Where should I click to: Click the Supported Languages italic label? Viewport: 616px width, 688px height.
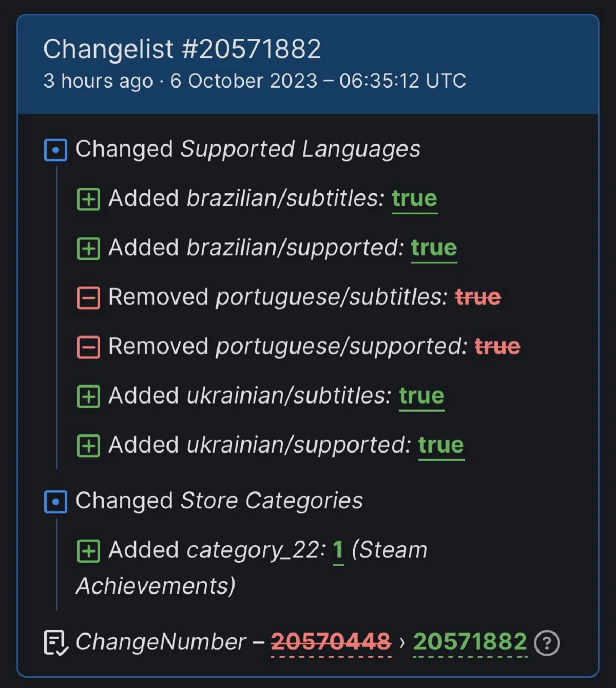coord(300,149)
